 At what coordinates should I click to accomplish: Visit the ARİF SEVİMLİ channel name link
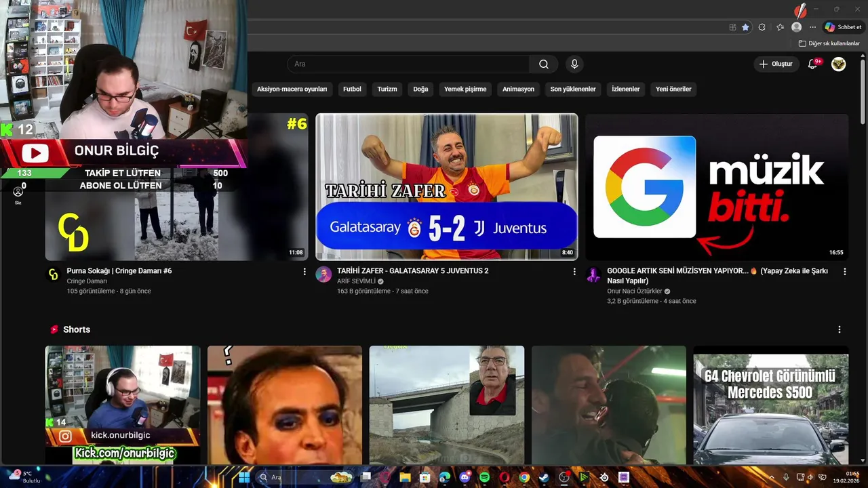[356, 281]
